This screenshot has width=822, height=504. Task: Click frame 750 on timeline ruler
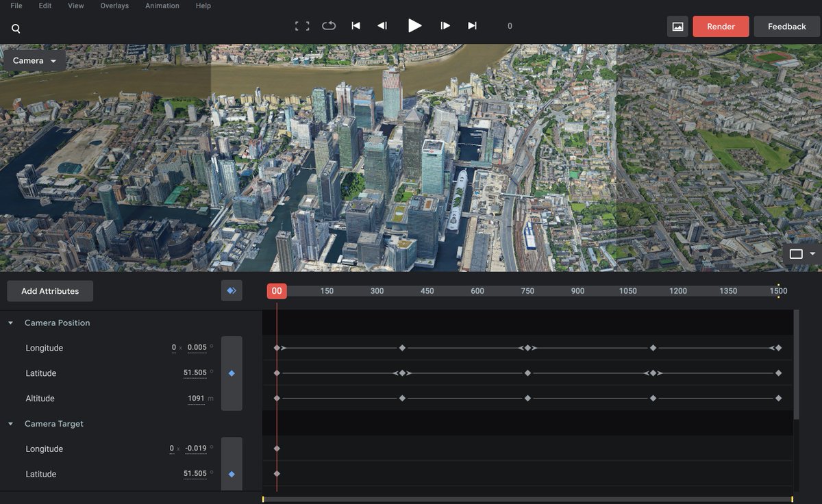click(527, 291)
